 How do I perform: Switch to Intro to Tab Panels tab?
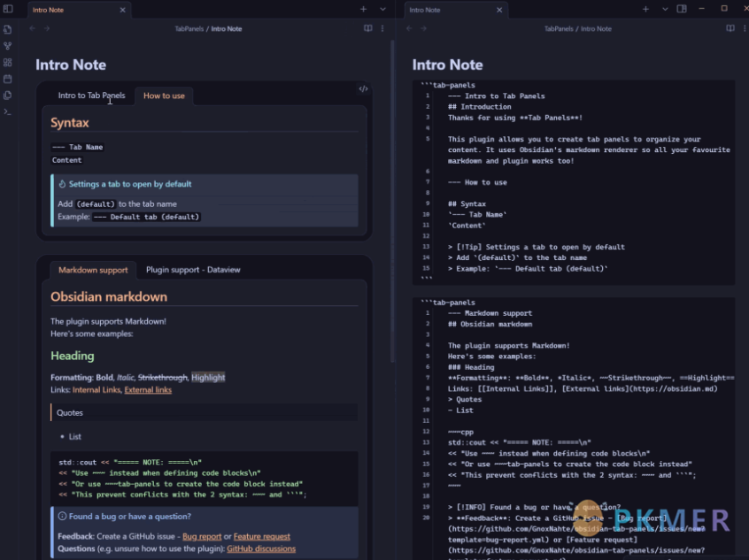point(92,96)
